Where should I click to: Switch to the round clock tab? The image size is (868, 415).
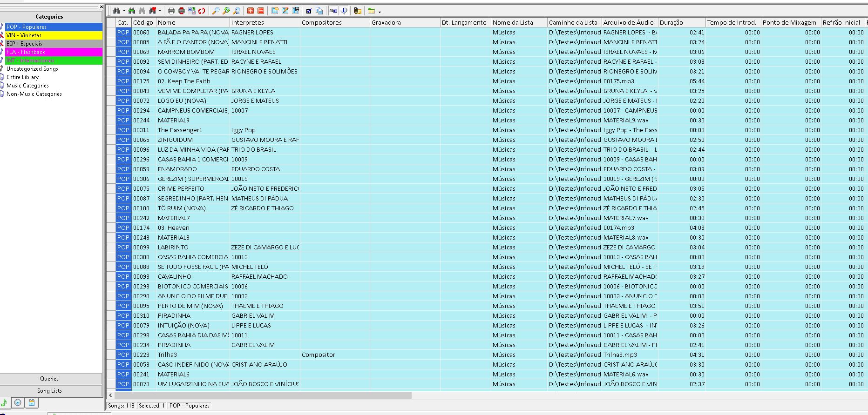point(18,403)
